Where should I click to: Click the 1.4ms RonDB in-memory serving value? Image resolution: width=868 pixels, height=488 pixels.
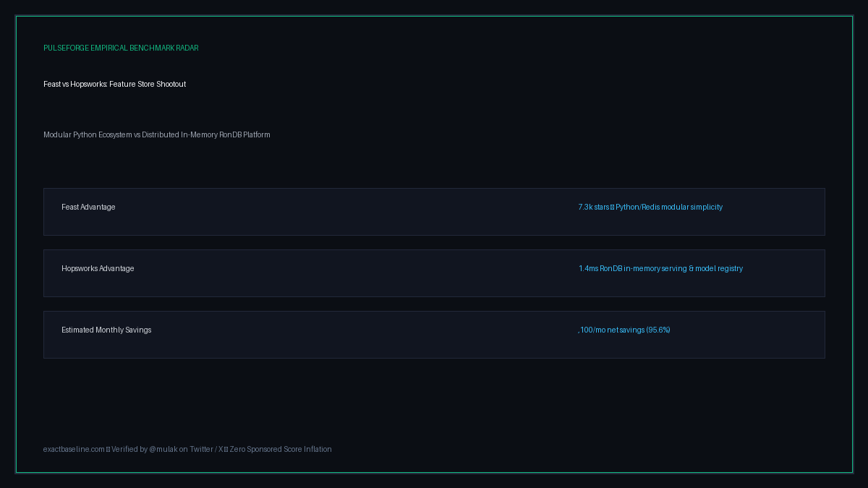[x=660, y=268]
